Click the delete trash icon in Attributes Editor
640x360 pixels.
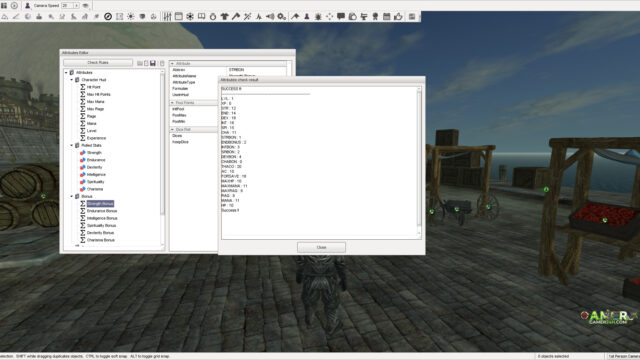162,63
